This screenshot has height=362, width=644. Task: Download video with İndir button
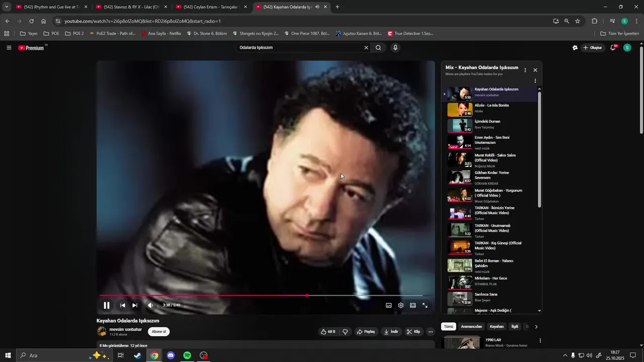tap(391, 332)
